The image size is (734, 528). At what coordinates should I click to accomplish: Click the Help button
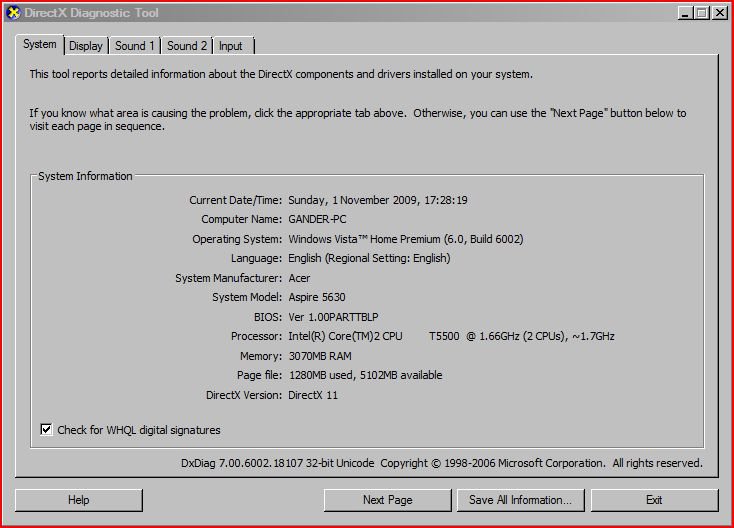click(79, 500)
